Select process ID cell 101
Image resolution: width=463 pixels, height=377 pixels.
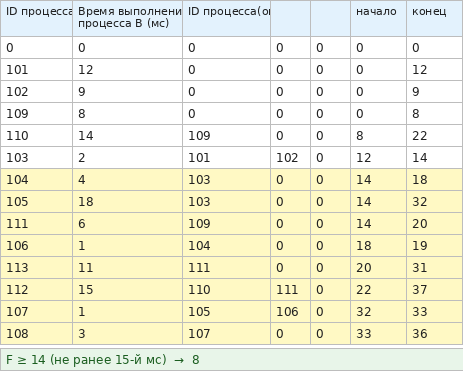(x=36, y=70)
